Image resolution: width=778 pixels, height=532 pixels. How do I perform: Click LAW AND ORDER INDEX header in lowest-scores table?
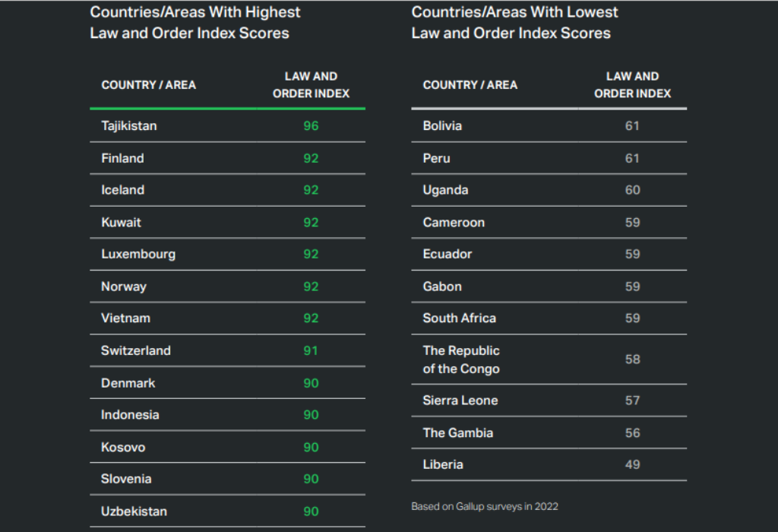(x=632, y=85)
